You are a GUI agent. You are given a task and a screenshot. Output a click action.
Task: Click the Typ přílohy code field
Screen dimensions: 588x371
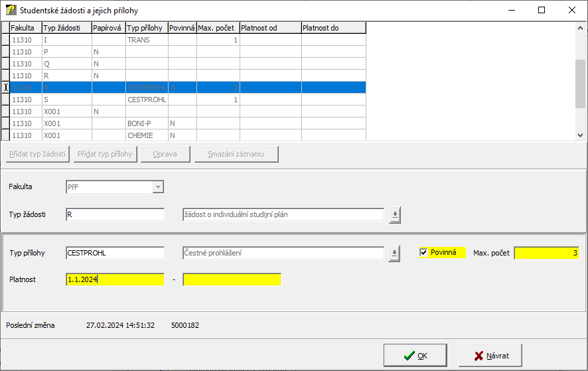pyautogui.click(x=115, y=253)
